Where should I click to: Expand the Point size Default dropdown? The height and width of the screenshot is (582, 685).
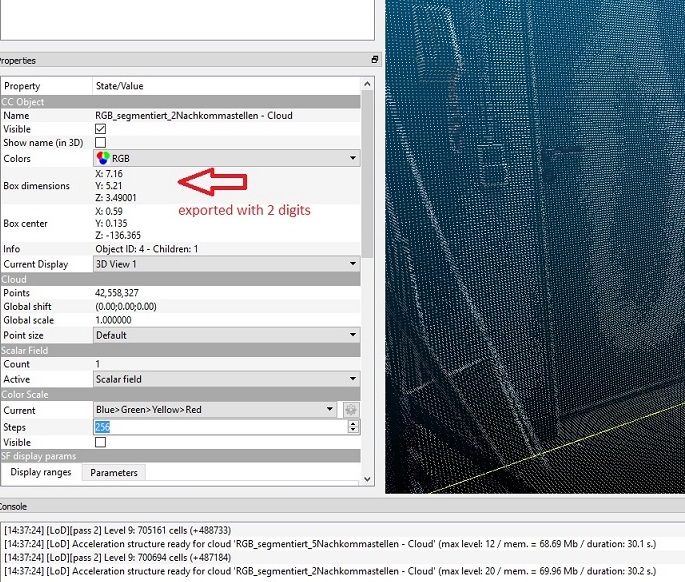(352, 335)
